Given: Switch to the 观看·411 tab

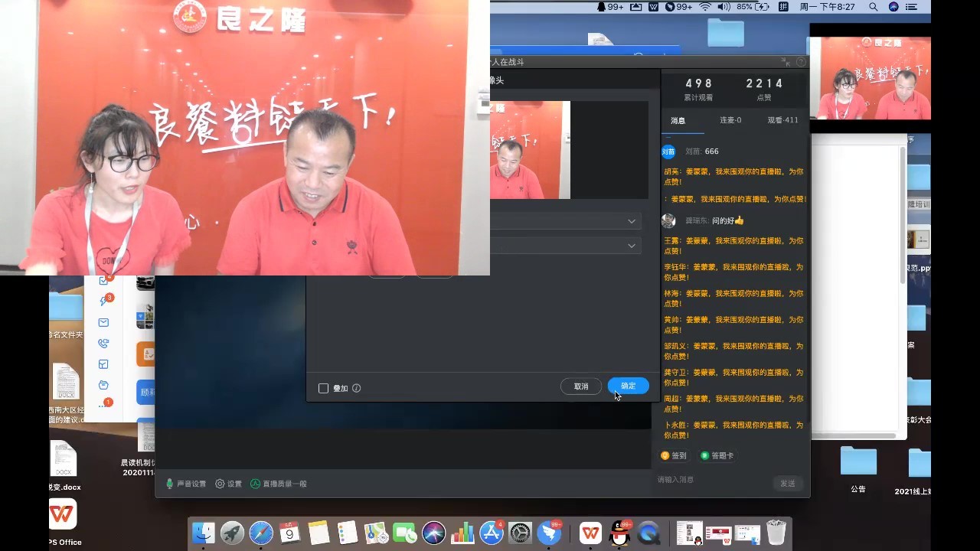Looking at the screenshot, I should tap(782, 120).
